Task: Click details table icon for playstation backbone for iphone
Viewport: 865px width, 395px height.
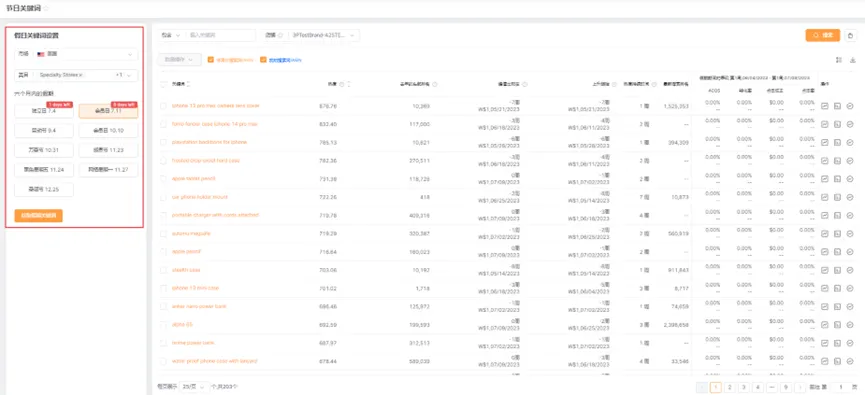Action: tap(837, 142)
